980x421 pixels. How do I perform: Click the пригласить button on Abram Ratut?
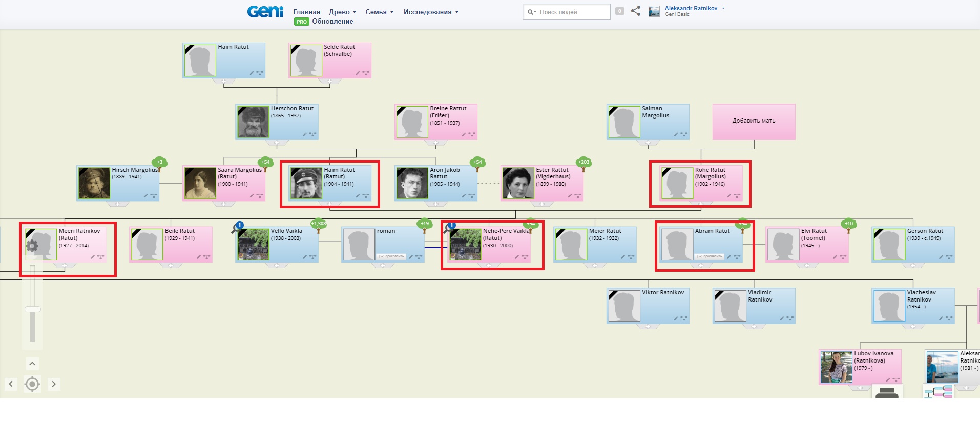pyautogui.click(x=710, y=256)
